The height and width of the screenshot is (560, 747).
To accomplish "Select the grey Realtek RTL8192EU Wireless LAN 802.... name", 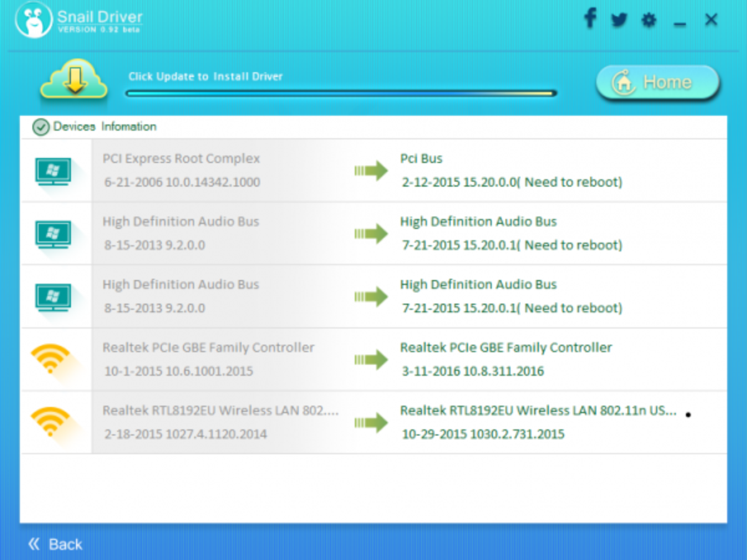I will [x=221, y=411].
